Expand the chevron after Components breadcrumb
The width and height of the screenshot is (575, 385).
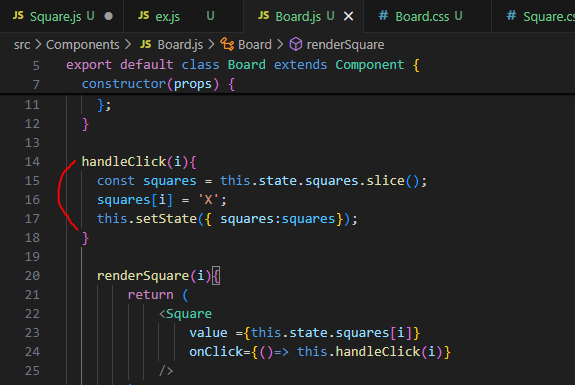pos(127,45)
